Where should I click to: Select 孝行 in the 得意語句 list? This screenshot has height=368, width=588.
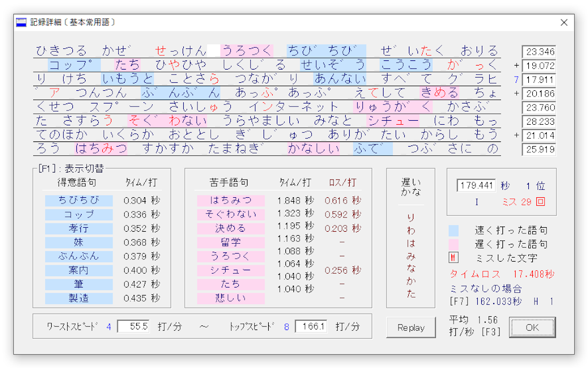pyautogui.click(x=79, y=228)
